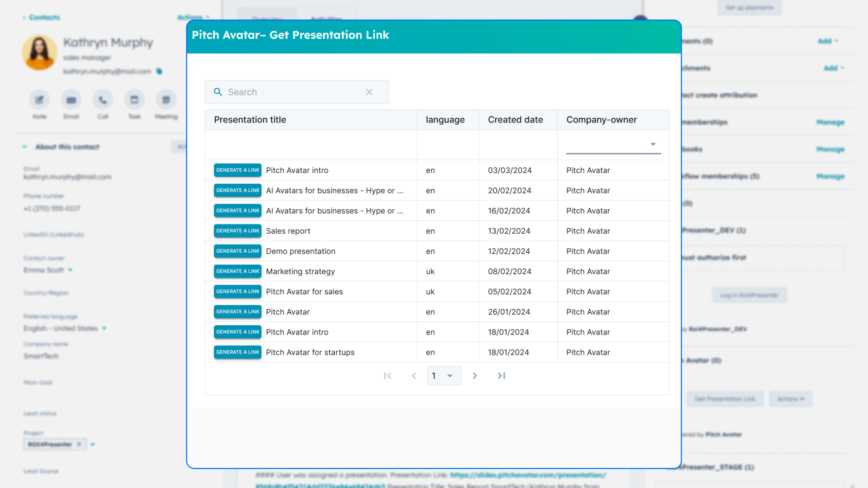The width and height of the screenshot is (868, 488).
Task: Copy the contact email using the copy icon
Action: (159, 71)
